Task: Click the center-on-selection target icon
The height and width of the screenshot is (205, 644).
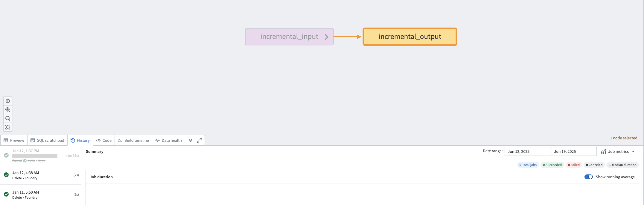Action: (8, 101)
